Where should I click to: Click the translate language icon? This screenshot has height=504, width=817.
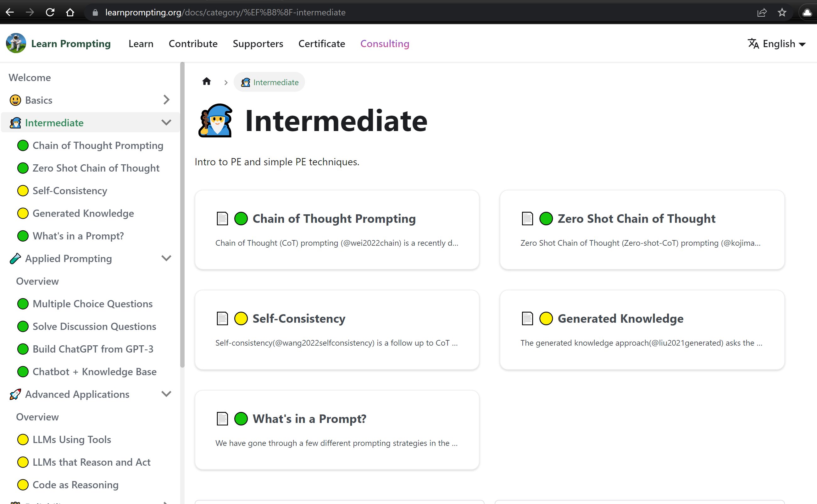(753, 44)
